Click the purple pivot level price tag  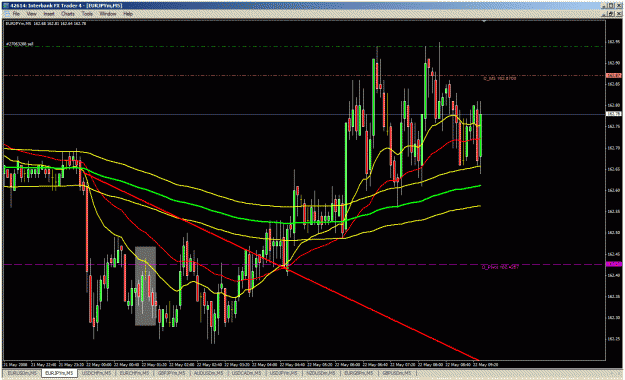[x=613, y=264]
